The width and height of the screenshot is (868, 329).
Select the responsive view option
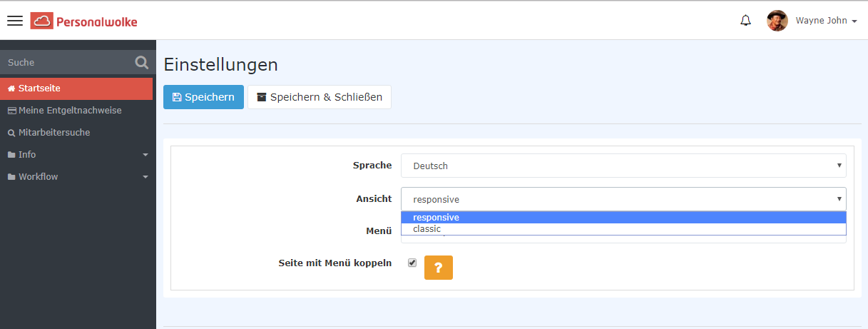pos(436,218)
